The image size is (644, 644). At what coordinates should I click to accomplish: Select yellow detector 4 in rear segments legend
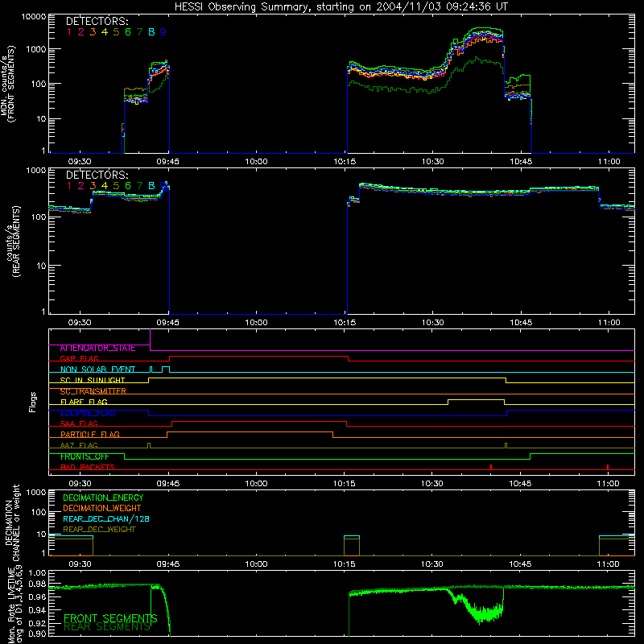(105, 186)
